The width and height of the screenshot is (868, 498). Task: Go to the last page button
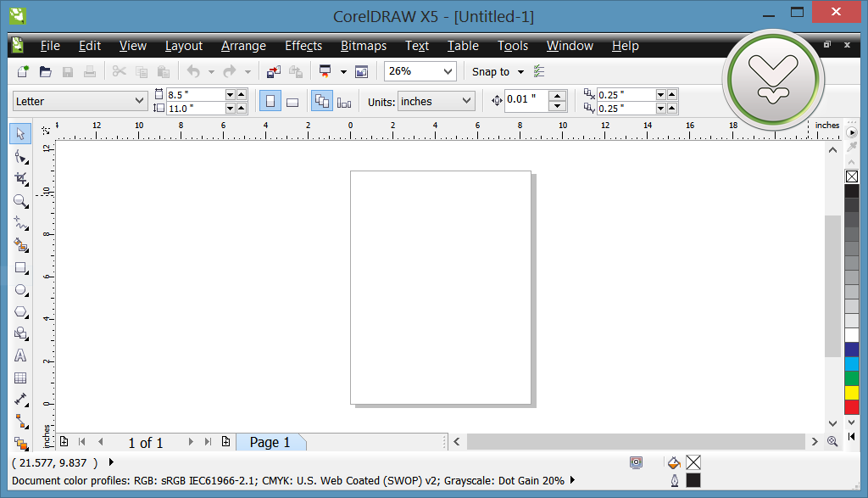click(209, 441)
